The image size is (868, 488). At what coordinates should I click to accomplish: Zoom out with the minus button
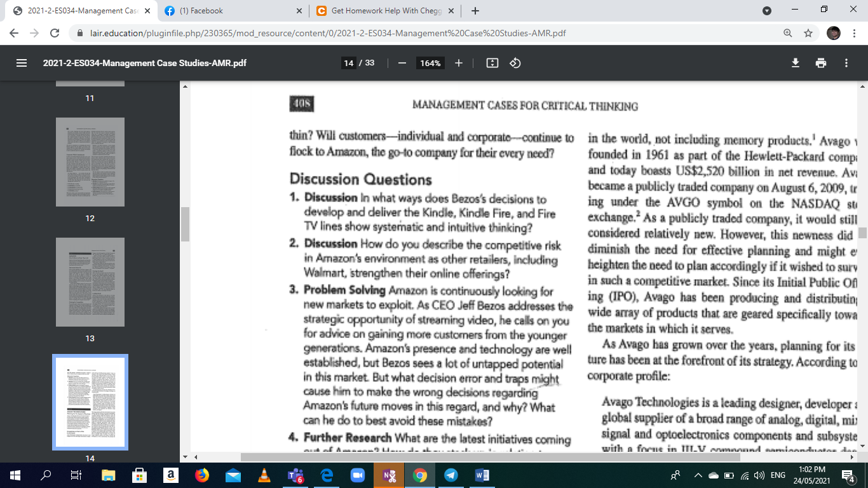(x=402, y=63)
